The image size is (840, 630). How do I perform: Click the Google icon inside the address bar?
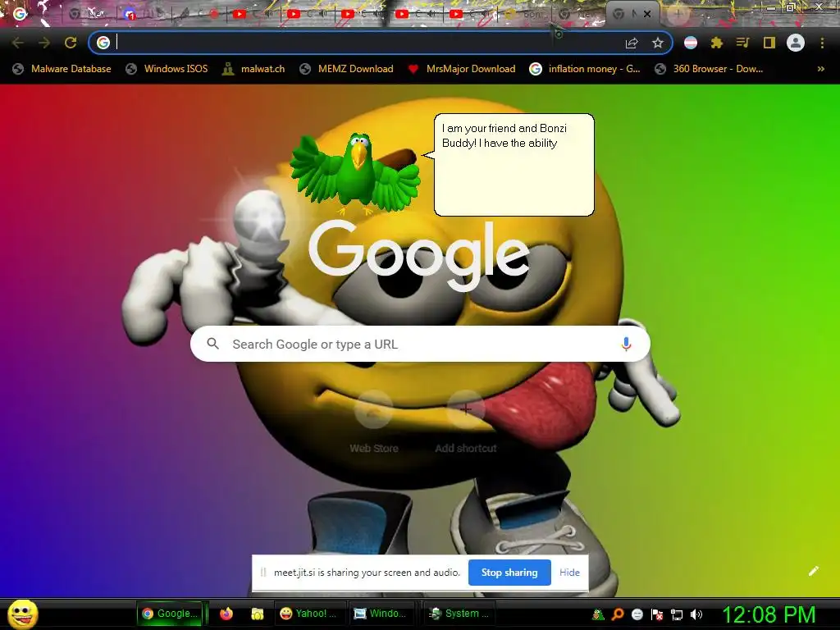[x=103, y=43]
